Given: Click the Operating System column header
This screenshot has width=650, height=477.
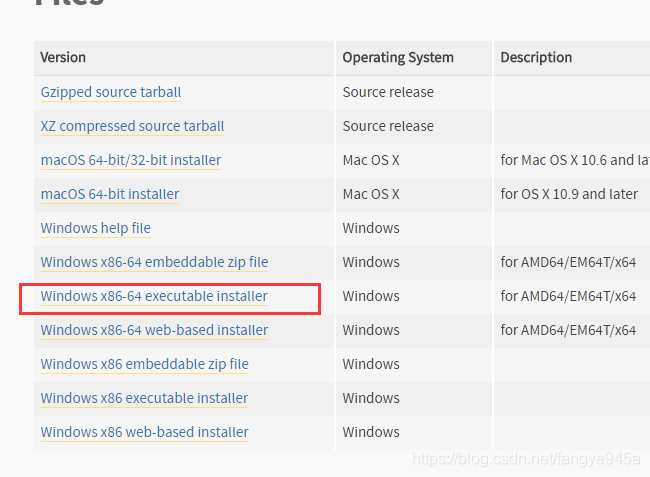Looking at the screenshot, I should click(398, 57).
